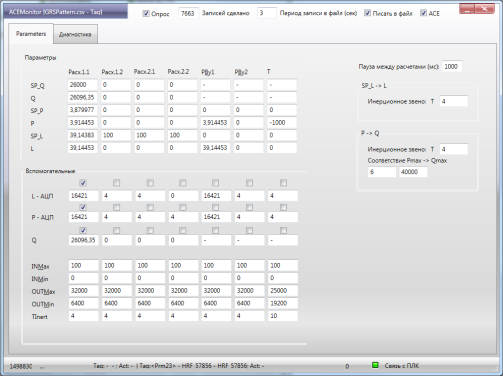Click status bar counter 1498830
The width and height of the screenshot is (503, 376).
tap(21, 366)
